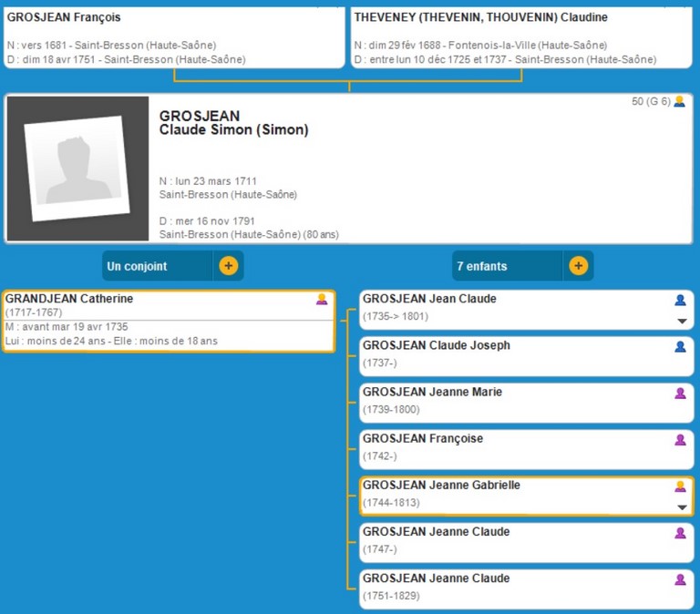Click the GROSJEAN Claude Simon name heading
This screenshot has width=700, height=614.
(x=233, y=123)
